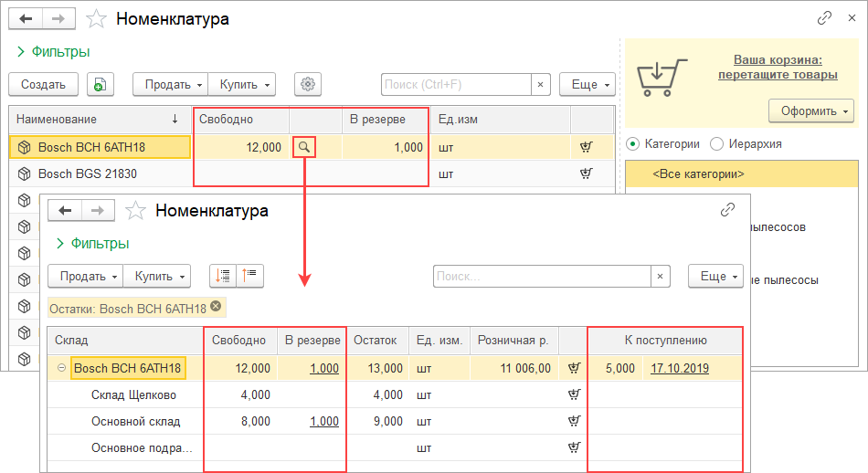Select the Склад Щелково row
Screen dimensions: 868x473
tap(134, 395)
